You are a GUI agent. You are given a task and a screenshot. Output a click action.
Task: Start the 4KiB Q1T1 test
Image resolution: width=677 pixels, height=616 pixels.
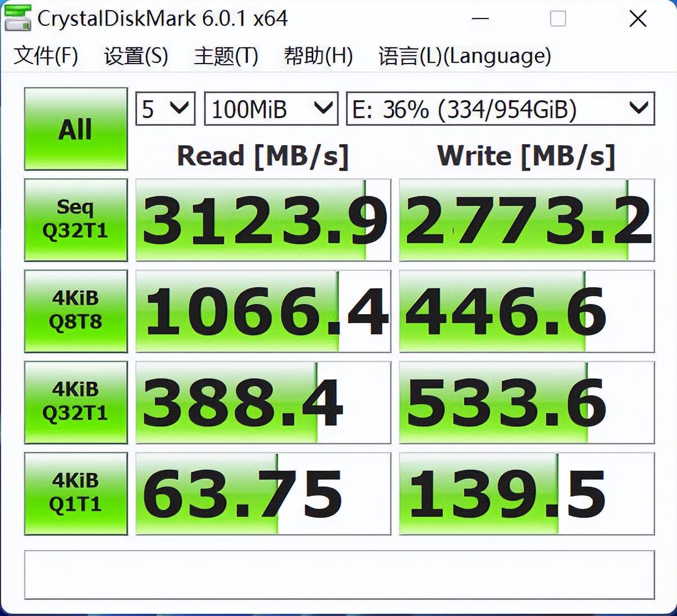tap(76, 494)
